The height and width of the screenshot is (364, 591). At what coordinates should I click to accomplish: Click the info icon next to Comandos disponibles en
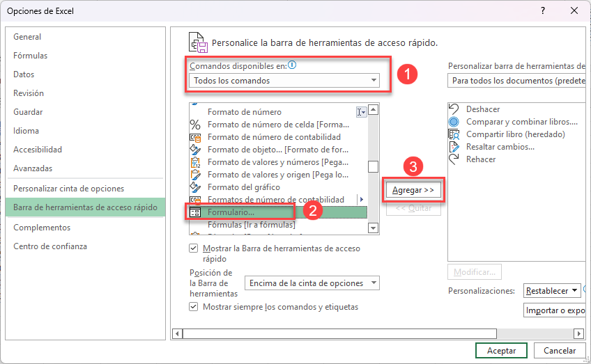click(292, 65)
